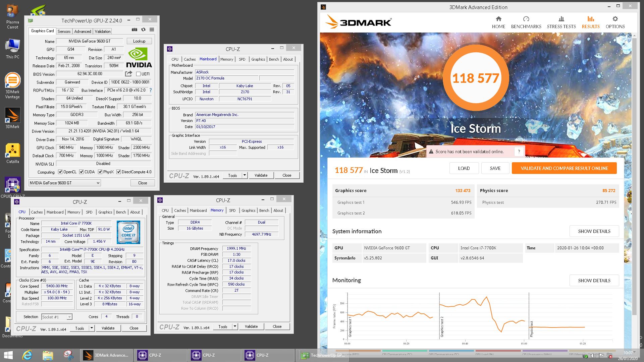The width and height of the screenshot is (644, 362).
Task: Click Close in CPU-Z Memory window
Action: (277, 326)
